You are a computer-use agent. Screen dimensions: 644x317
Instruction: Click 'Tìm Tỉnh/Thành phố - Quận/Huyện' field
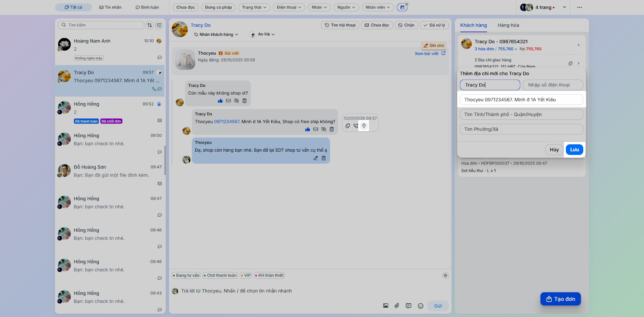(x=521, y=114)
